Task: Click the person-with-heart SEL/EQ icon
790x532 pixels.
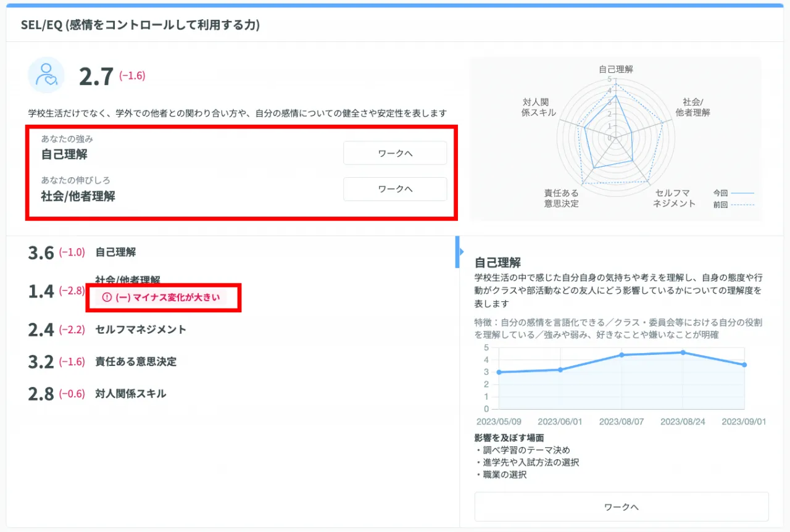Action: (x=46, y=75)
